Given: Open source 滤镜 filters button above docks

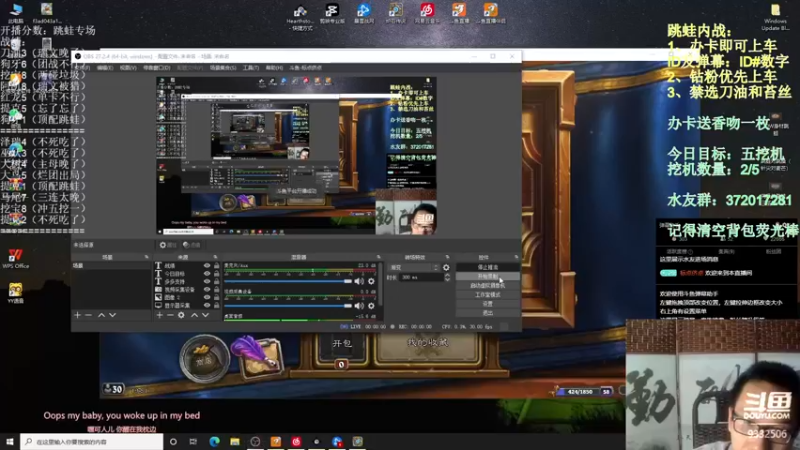Looking at the screenshot, I should 192,245.
